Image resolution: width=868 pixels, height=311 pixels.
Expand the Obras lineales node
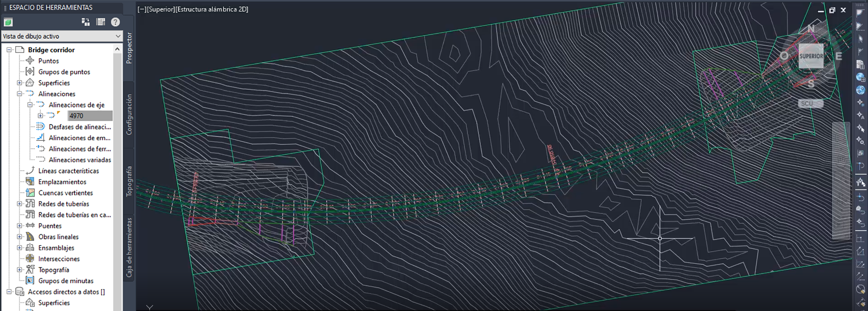[x=19, y=237]
